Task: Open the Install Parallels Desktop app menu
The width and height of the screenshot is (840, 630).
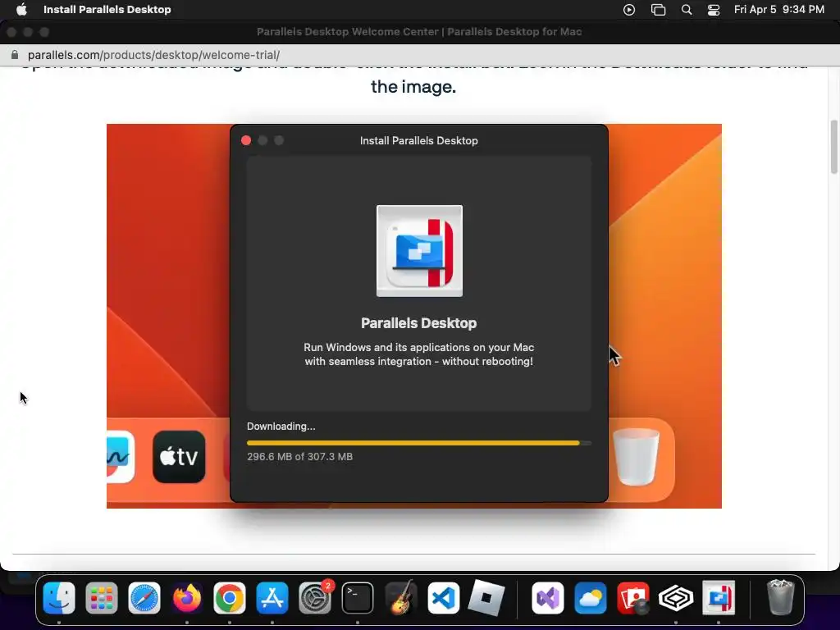Action: tap(107, 9)
